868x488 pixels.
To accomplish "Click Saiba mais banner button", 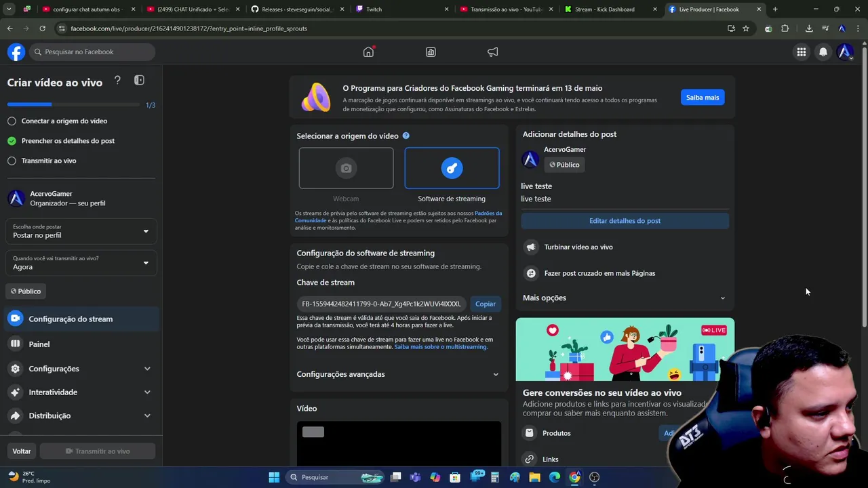I will pos(703,98).
